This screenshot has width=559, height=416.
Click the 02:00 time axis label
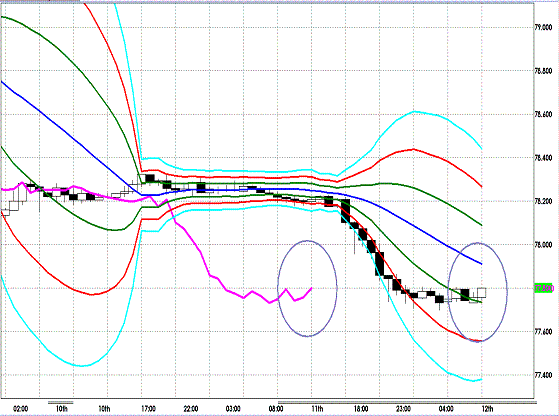[x=20, y=409]
